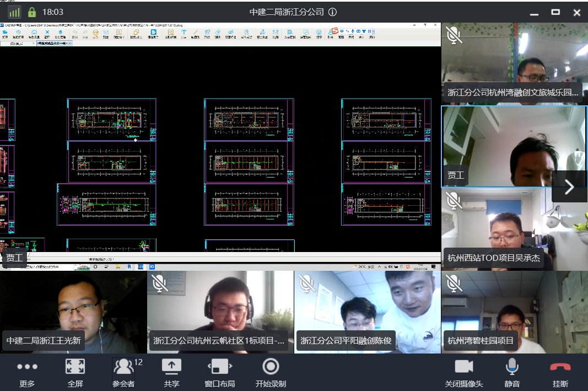Open the 更多 (More) menu

[27, 373]
